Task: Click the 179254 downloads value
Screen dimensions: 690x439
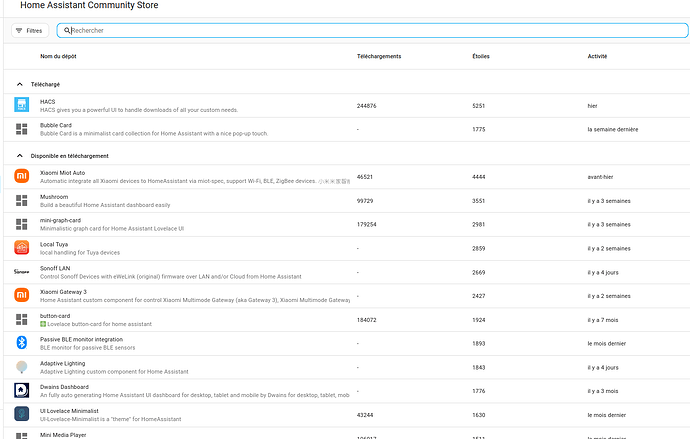Action: 367,224
